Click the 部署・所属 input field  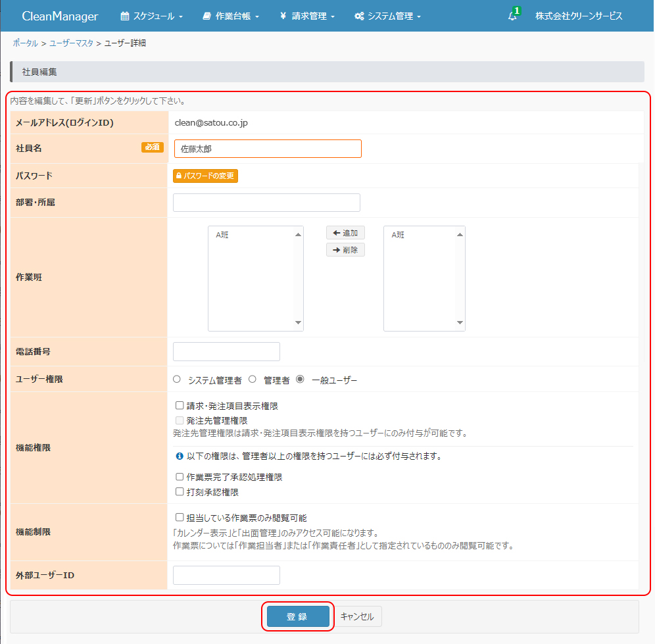[x=266, y=203]
